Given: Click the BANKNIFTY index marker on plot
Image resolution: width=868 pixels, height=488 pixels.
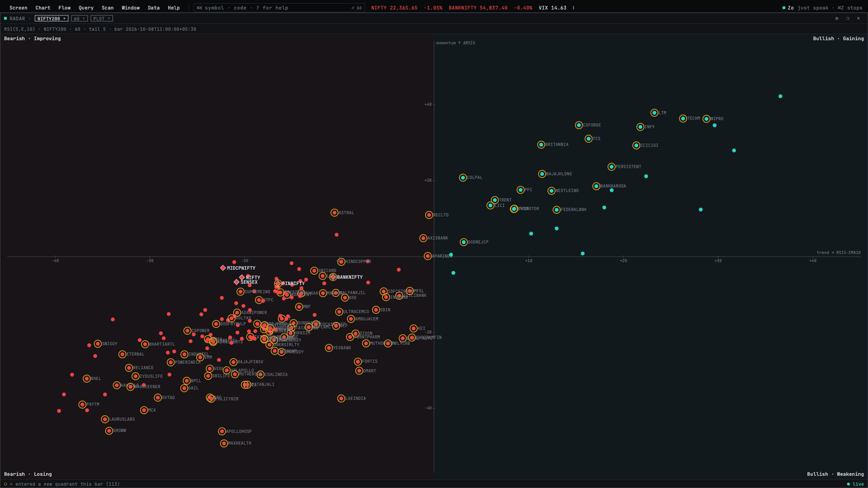Looking at the screenshot, I should click(x=333, y=277).
